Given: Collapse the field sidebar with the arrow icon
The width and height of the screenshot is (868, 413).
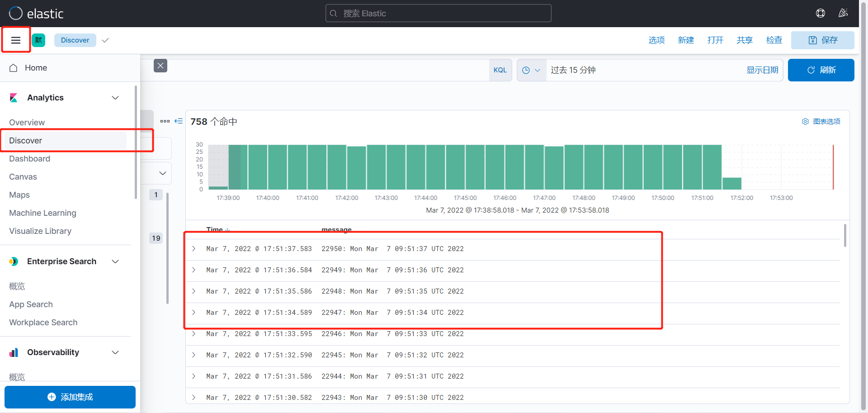Looking at the screenshot, I should [179, 121].
